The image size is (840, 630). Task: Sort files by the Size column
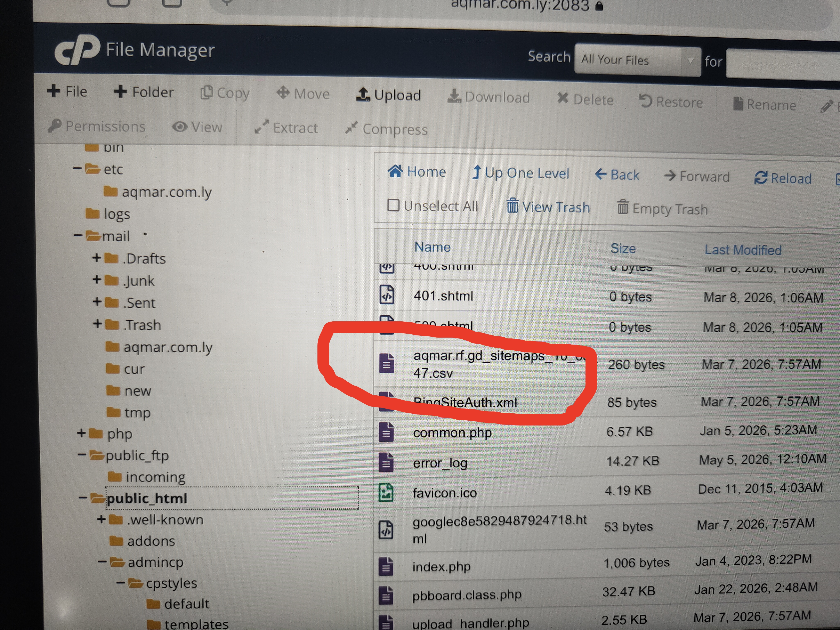pos(623,248)
